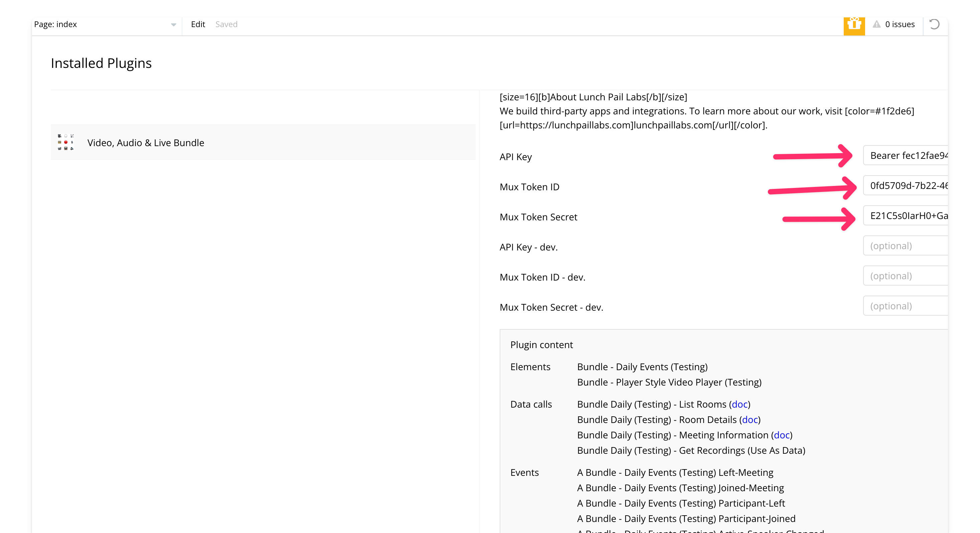This screenshot has height=533, width=980.
Task: Click the undo arrow icon
Action: tap(934, 24)
